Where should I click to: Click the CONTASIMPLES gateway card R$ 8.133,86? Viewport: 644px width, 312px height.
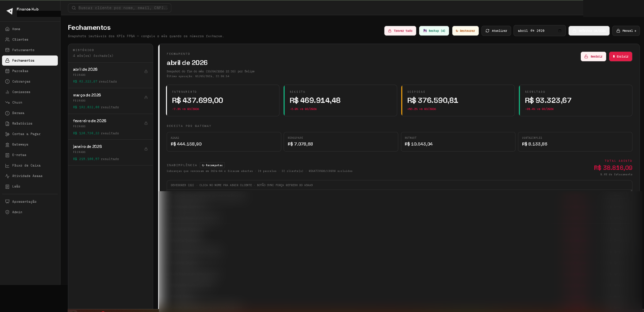pos(575,142)
